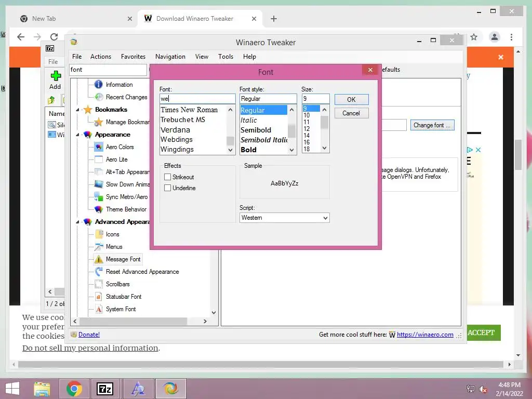Open the Favorites menu

133,57
